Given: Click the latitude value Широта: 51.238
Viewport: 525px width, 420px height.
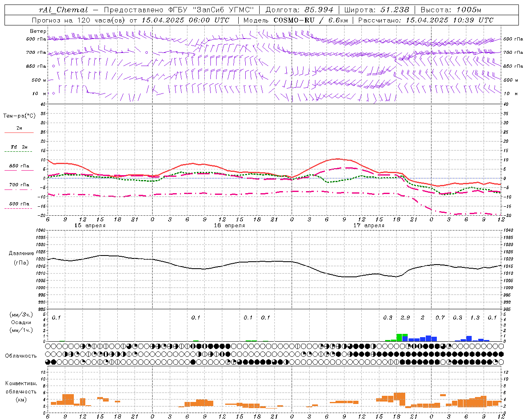Looking at the screenshot, I should tap(377, 10).
